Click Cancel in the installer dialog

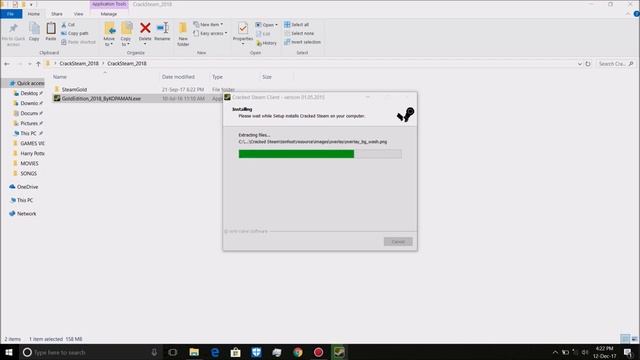[398, 242]
